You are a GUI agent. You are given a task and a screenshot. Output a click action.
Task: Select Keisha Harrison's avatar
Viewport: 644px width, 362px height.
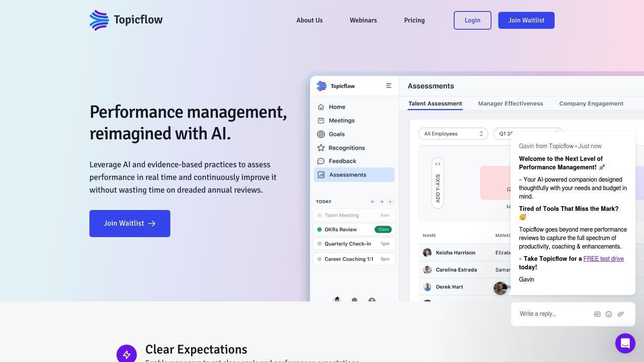(427, 253)
